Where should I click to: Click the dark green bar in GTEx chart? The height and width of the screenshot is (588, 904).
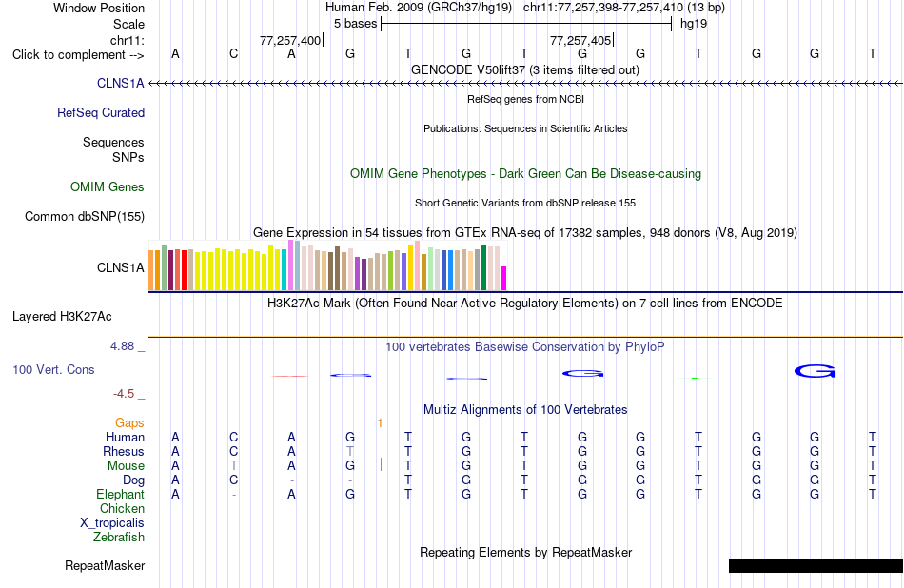[484, 268]
